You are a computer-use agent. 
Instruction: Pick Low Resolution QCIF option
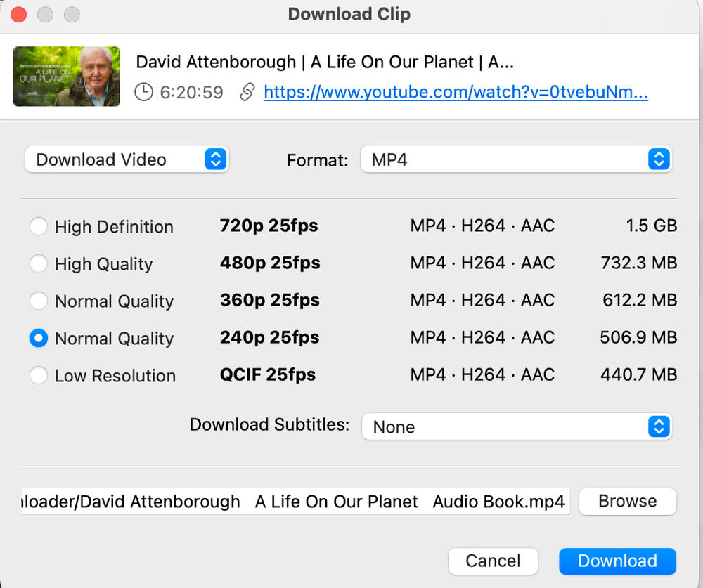[39, 376]
